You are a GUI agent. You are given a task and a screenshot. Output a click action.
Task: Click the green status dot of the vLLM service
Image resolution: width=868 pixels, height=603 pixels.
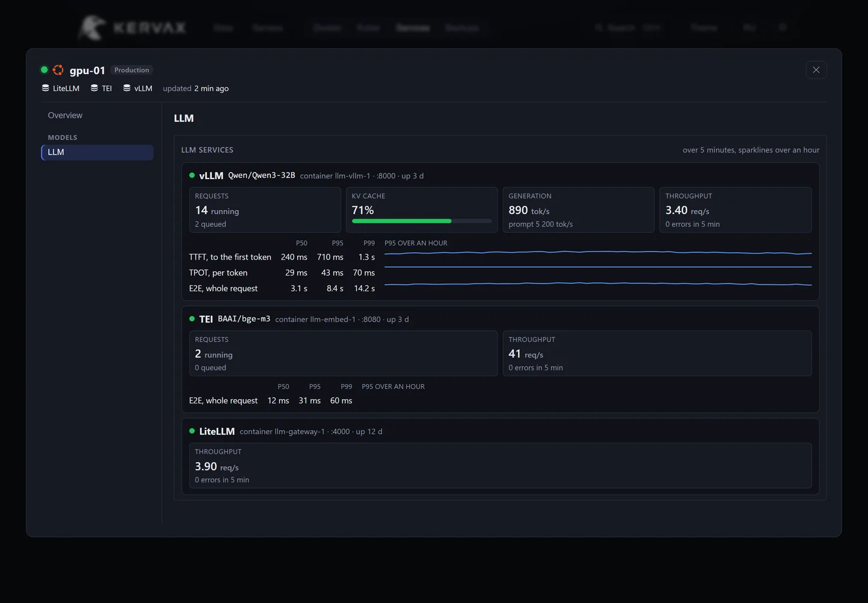point(192,175)
